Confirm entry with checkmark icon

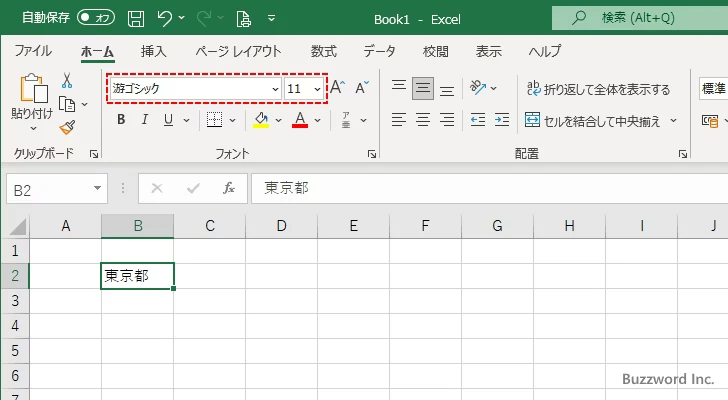(x=193, y=188)
